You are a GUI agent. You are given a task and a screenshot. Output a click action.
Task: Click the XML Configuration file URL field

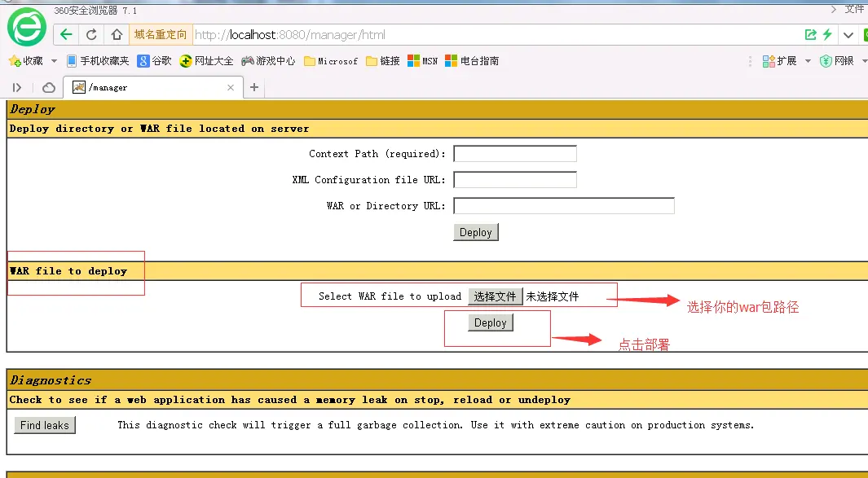(x=515, y=180)
